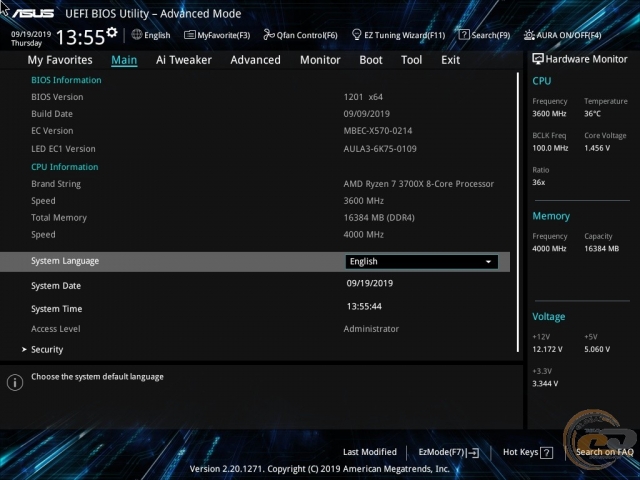The image size is (640, 480).
Task: Click the main panel vertical scrollbar
Action: (518, 212)
